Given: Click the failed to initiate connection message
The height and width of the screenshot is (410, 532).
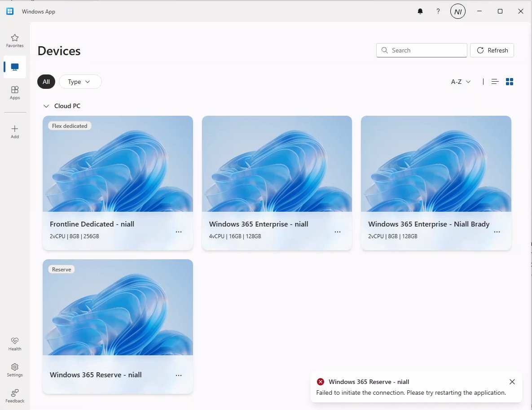Looking at the screenshot, I should pos(411,393).
